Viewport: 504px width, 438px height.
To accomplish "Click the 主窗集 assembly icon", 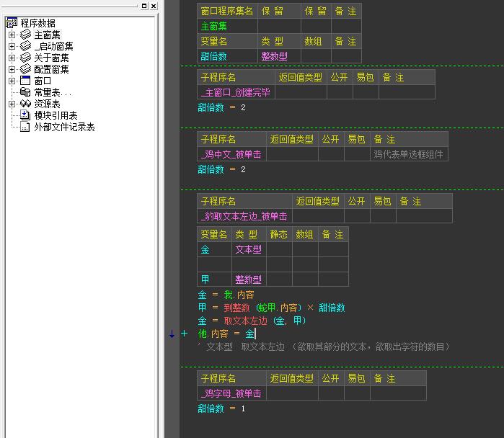I will tap(26, 35).
